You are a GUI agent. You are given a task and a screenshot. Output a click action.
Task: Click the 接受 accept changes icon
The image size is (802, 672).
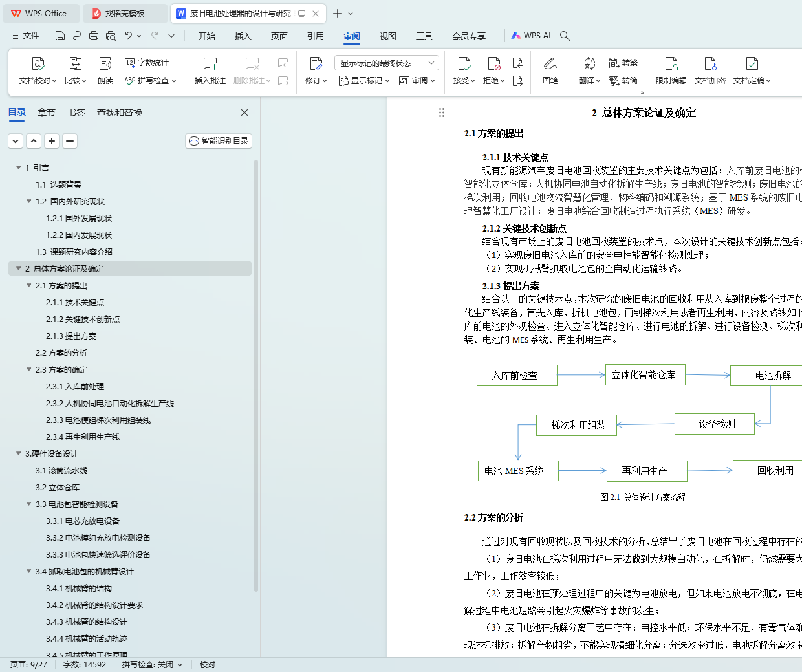(464, 63)
